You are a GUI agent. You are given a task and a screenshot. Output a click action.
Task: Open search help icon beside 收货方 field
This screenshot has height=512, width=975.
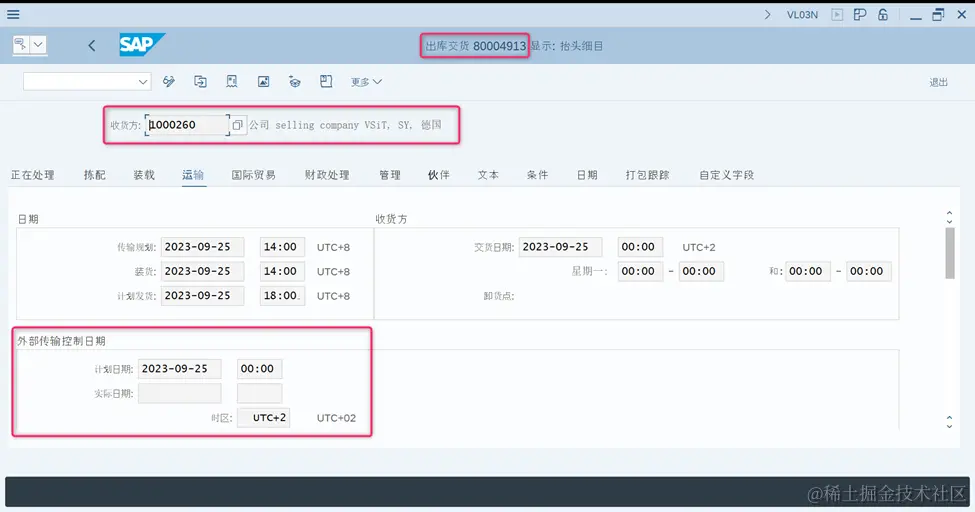tap(238, 125)
